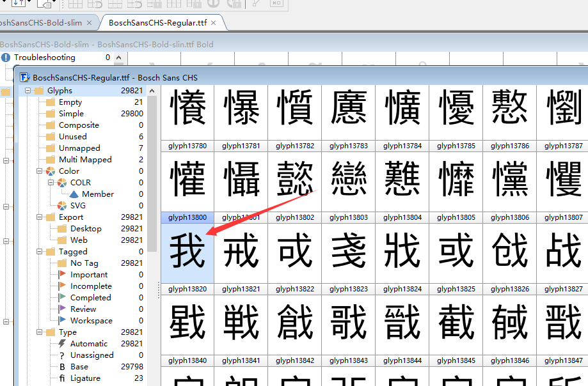Select glyph13806 thumbnail 戗
The image size is (588, 386).
(510, 252)
